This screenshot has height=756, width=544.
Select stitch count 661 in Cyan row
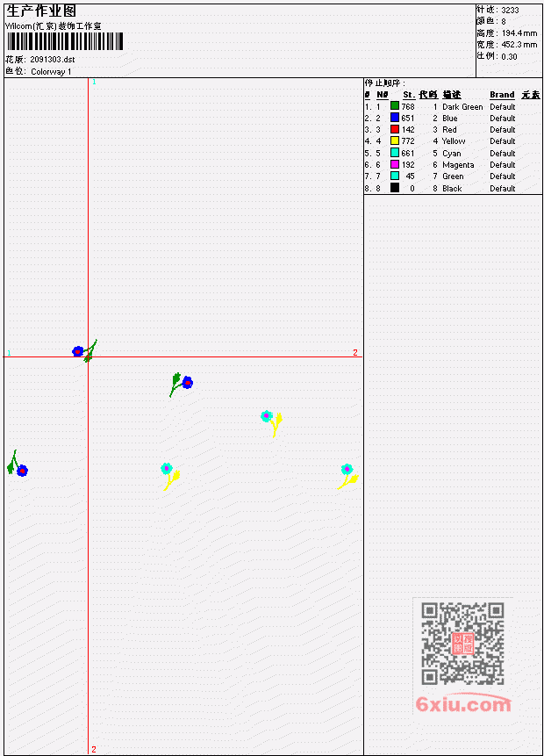(x=408, y=154)
